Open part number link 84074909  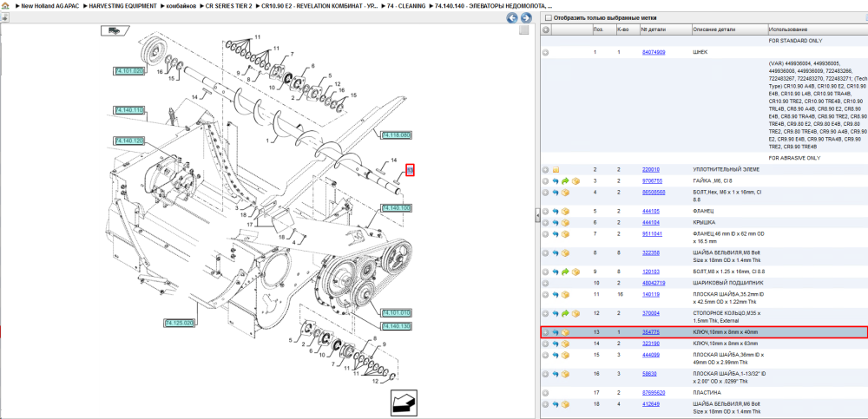(654, 53)
